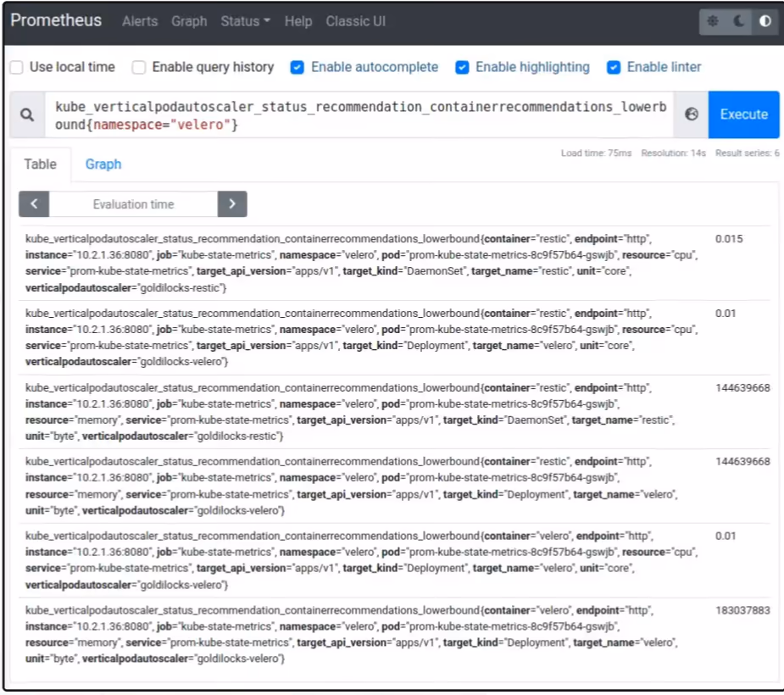Disable the Enable highlighting checkbox

(x=462, y=67)
